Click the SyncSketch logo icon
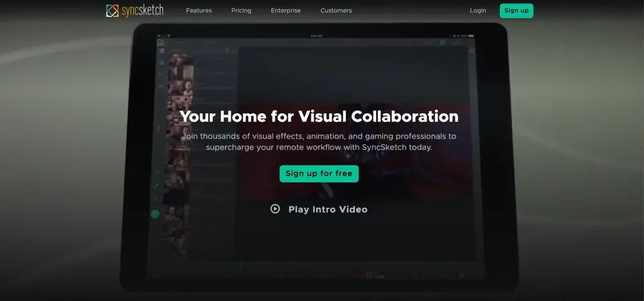Image resolution: width=644 pixels, height=301 pixels. pos(112,11)
